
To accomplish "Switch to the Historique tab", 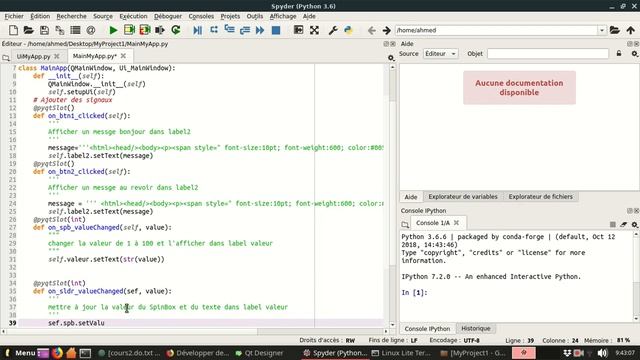I will click(x=476, y=329).
